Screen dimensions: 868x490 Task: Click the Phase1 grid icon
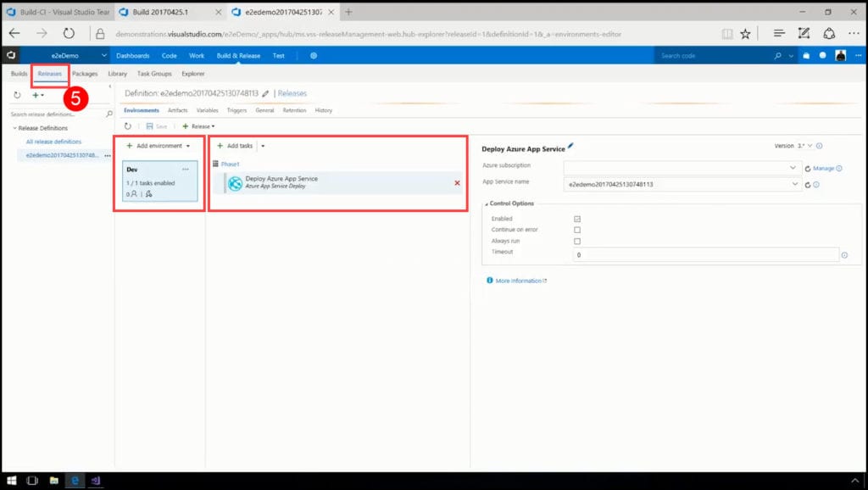click(x=216, y=164)
